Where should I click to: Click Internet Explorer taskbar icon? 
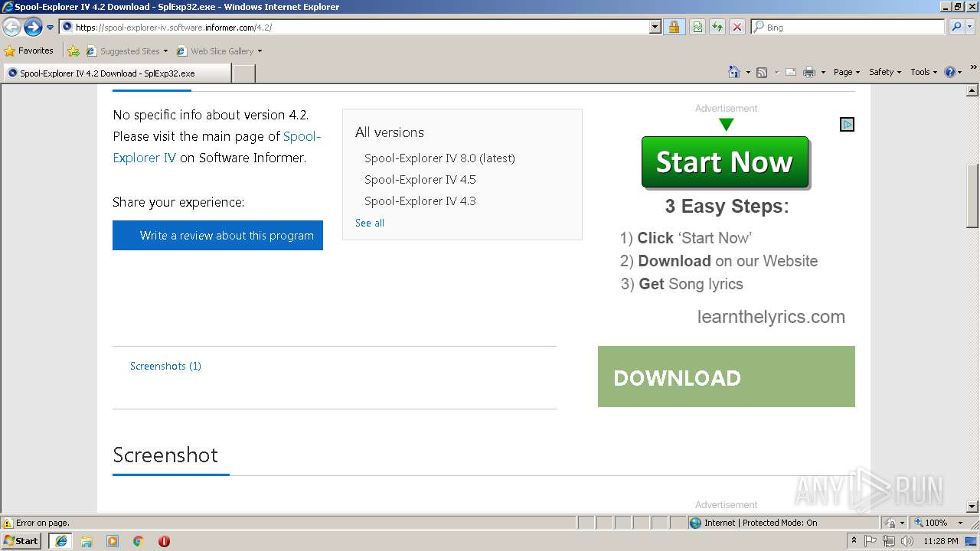[x=60, y=541]
